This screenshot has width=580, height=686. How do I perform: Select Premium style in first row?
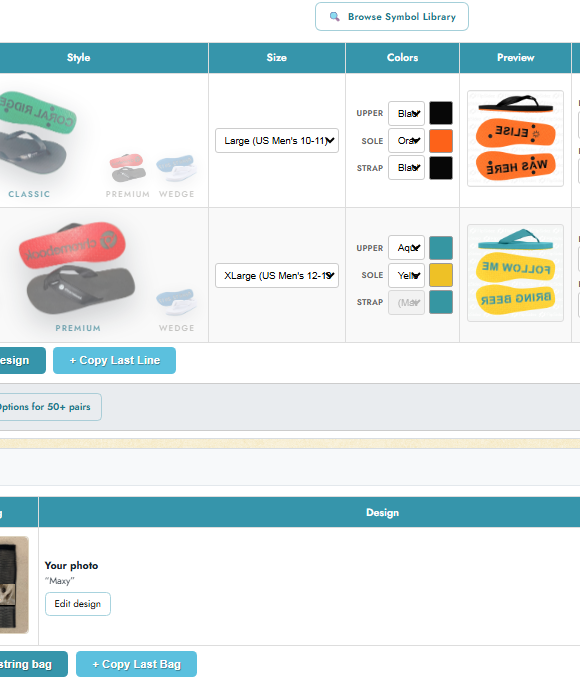coord(127,175)
